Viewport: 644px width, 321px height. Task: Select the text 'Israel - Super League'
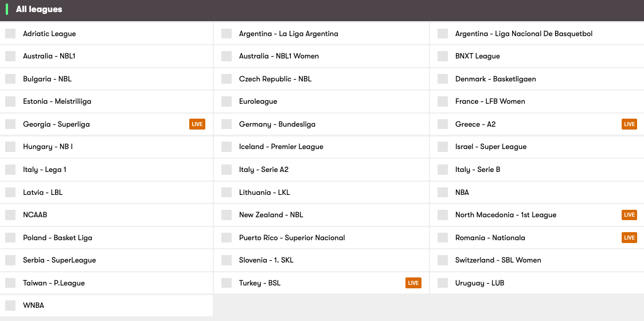tap(491, 147)
